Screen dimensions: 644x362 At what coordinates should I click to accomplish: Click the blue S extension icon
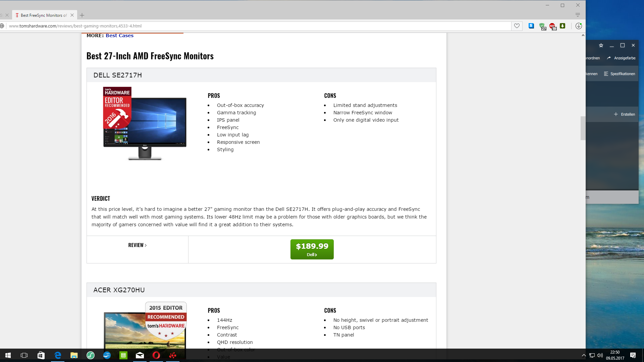[531, 26]
